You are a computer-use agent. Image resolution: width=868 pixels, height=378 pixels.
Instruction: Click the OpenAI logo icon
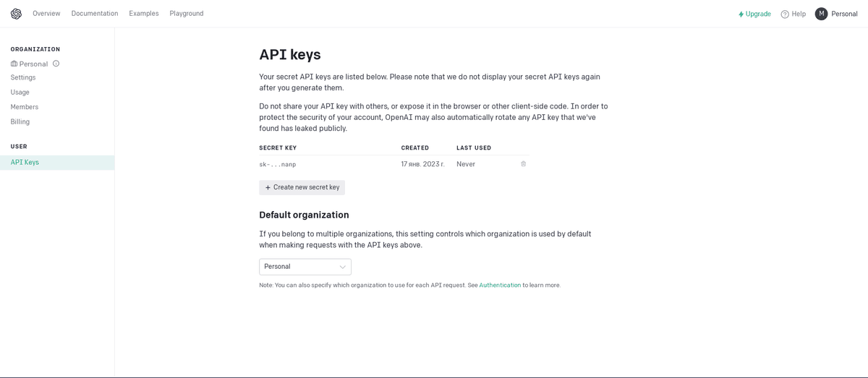point(16,14)
